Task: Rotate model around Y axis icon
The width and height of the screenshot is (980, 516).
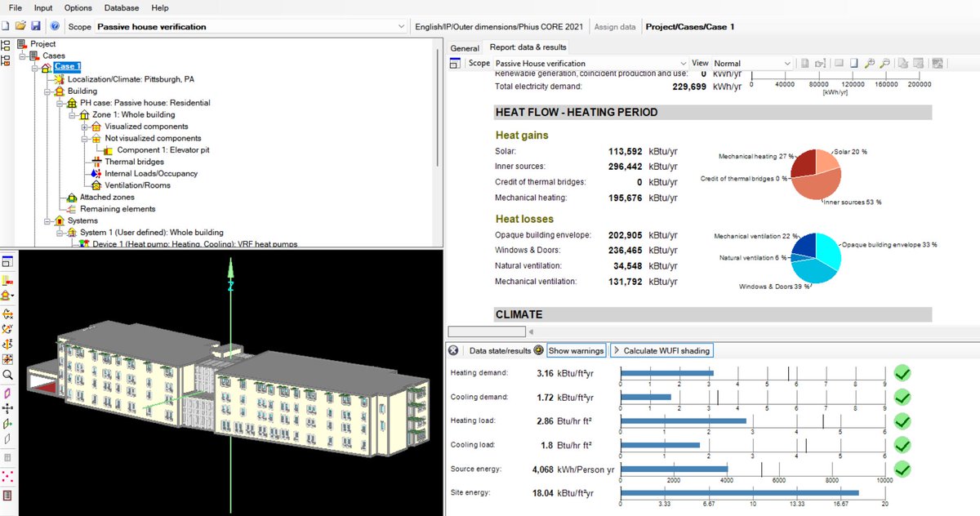Action: (x=7, y=328)
